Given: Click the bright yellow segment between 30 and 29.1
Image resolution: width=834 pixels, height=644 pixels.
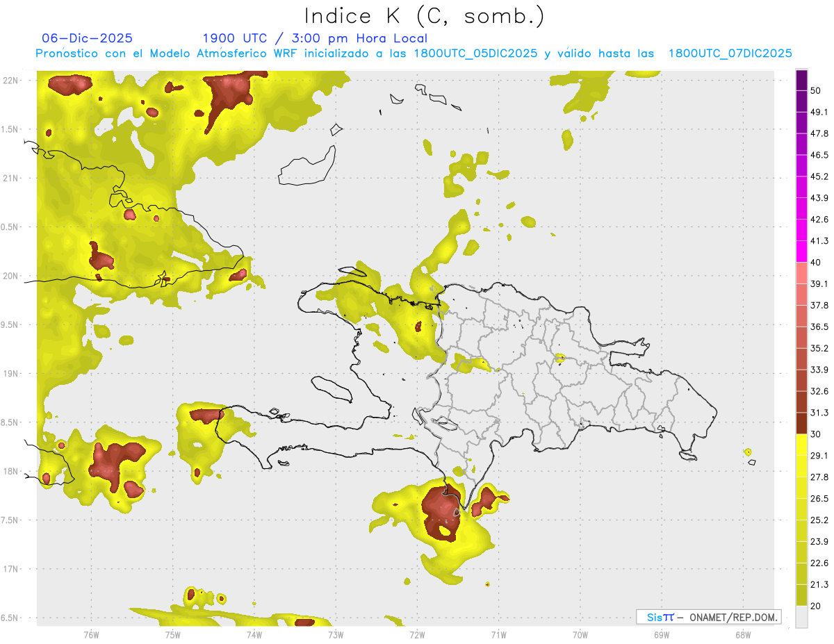Looking at the screenshot, I should [801, 445].
